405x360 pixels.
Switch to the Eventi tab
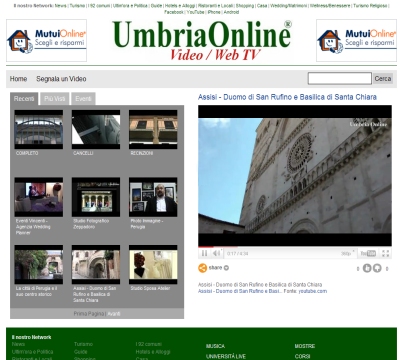pyautogui.click(x=83, y=99)
